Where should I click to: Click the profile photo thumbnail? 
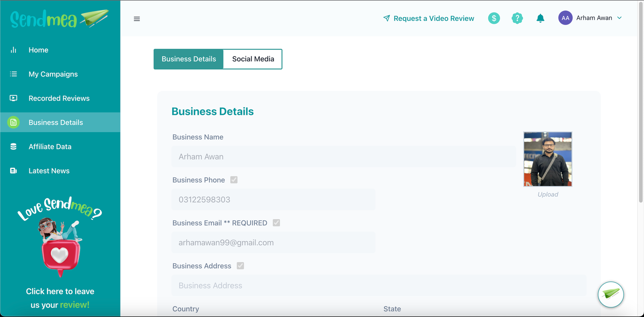[x=547, y=159]
